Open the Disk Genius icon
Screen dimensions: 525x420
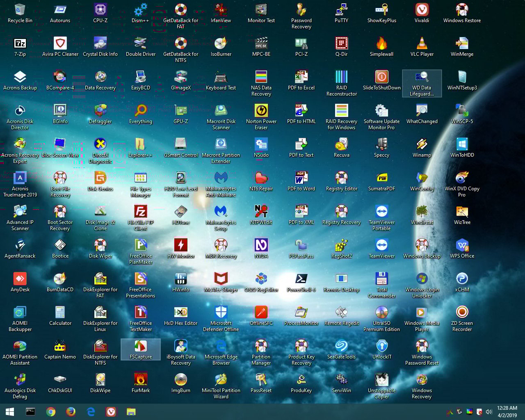pos(100,181)
